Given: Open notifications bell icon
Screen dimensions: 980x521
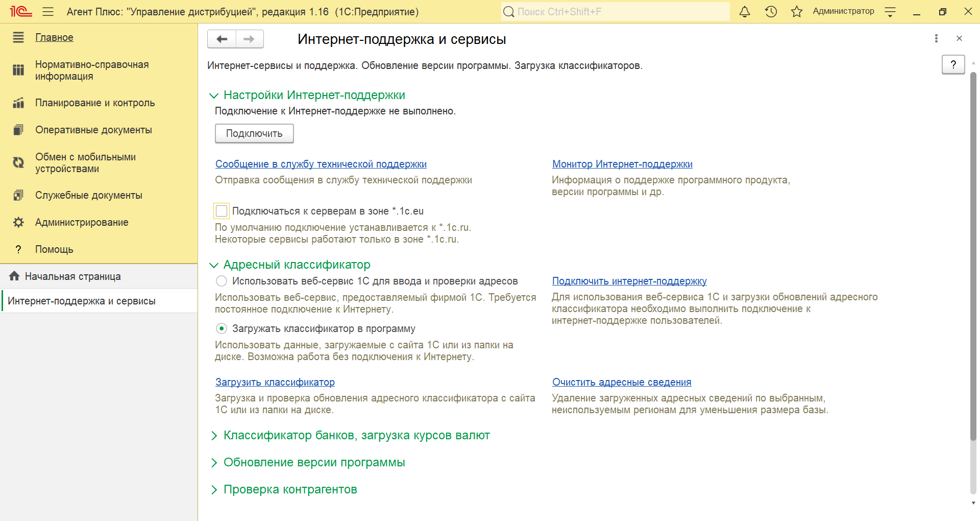Looking at the screenshot, I should pyautogui.click(x=745, y=11).
